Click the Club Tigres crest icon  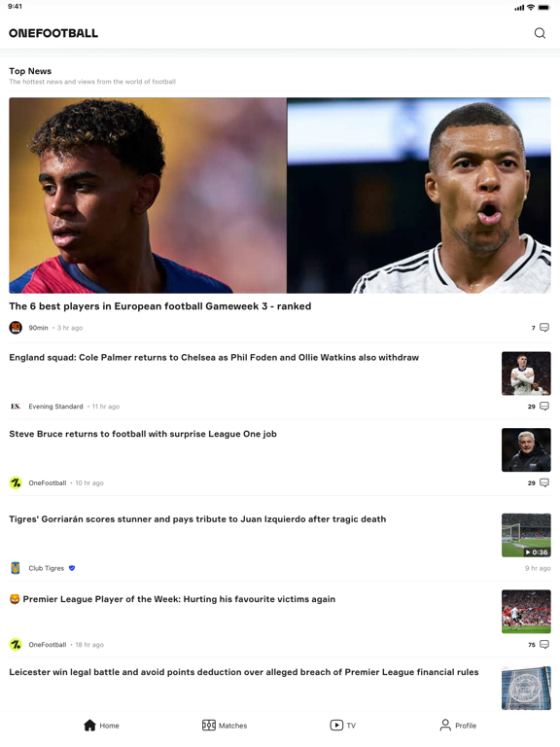16,568
